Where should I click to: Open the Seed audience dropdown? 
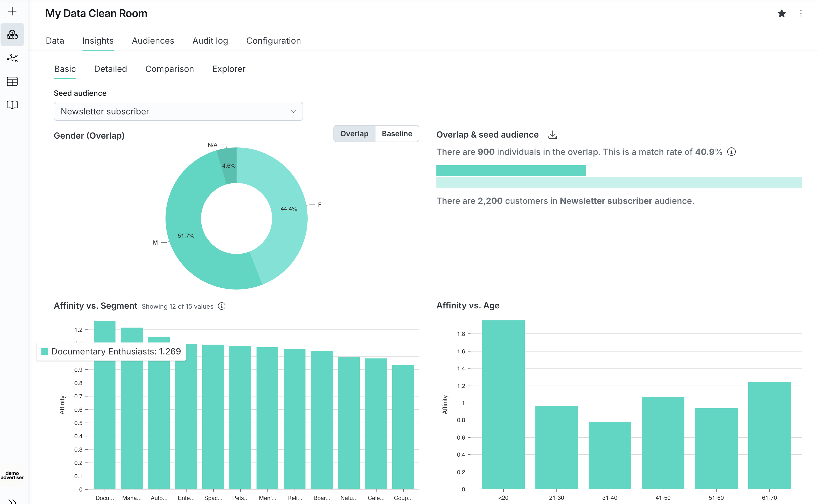[178, 111]
